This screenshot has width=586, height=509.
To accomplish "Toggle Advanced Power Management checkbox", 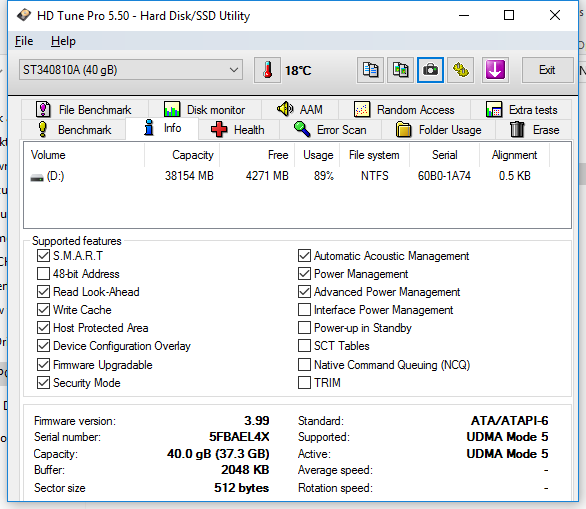I will pyautogui.click(x=304, y=291).
